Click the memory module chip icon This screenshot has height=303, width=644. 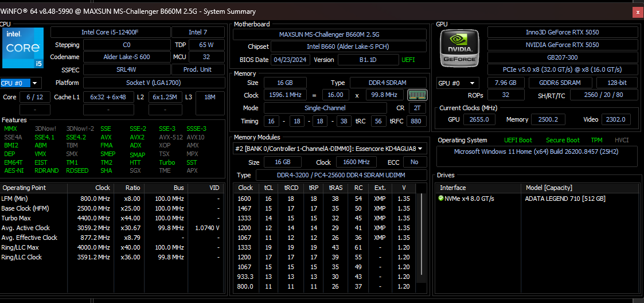coord(417,95)
